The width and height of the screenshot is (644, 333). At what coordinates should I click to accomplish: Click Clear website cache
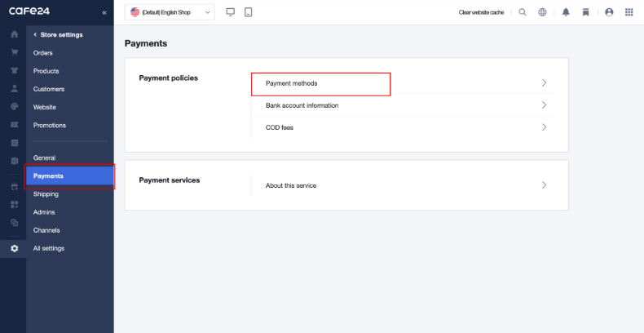pos(481,12)
